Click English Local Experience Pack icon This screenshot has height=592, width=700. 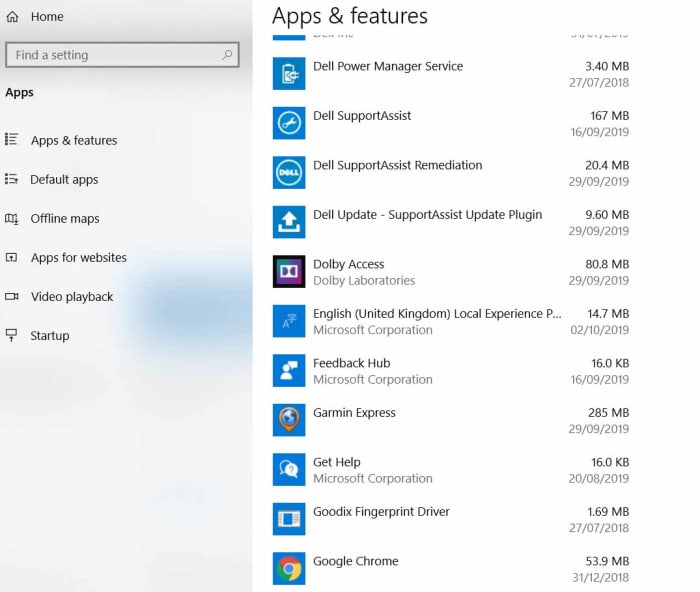(x=289, y=321)
